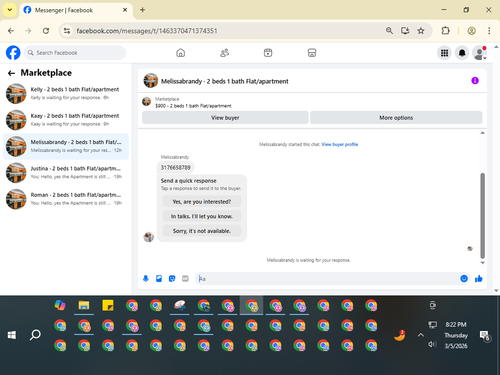Click the chat scrollbar thumb
Image resolution: width=500 pixels, height=375 pixels.
[x=482, y=215]
